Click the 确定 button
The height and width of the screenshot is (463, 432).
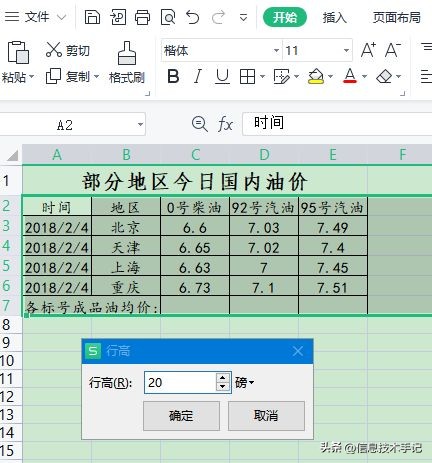pos(181,416)
